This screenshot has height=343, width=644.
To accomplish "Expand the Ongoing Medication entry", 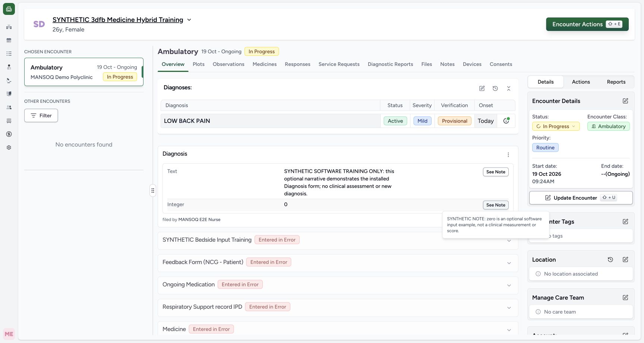I will coord(509,285).
